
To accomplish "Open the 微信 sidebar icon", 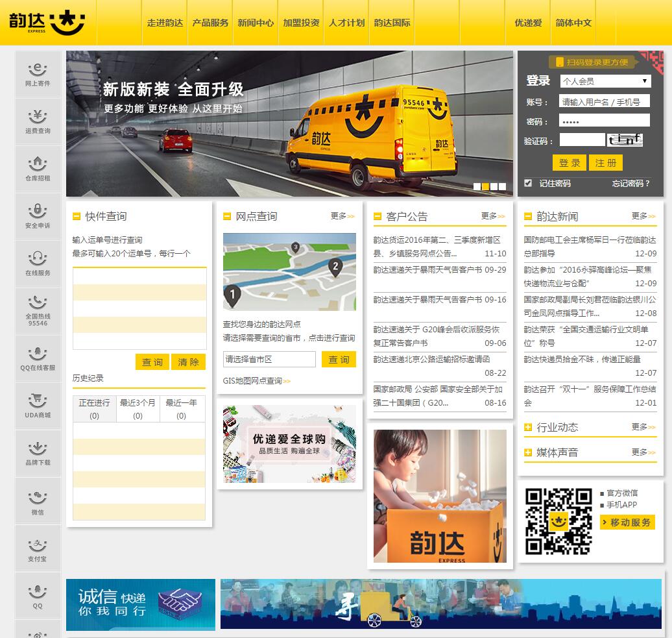I will 38,501.
